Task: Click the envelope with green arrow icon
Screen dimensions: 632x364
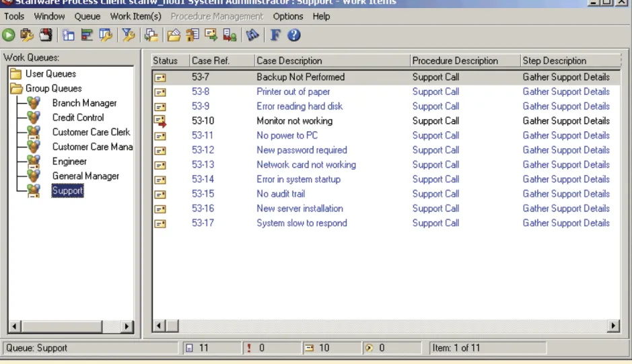Action: pyautogui.click(x=211, y=35)
